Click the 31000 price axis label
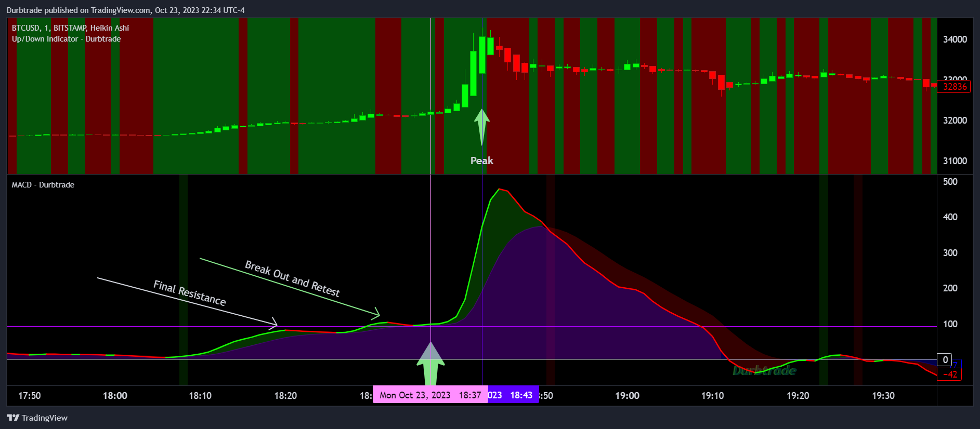 955,161
